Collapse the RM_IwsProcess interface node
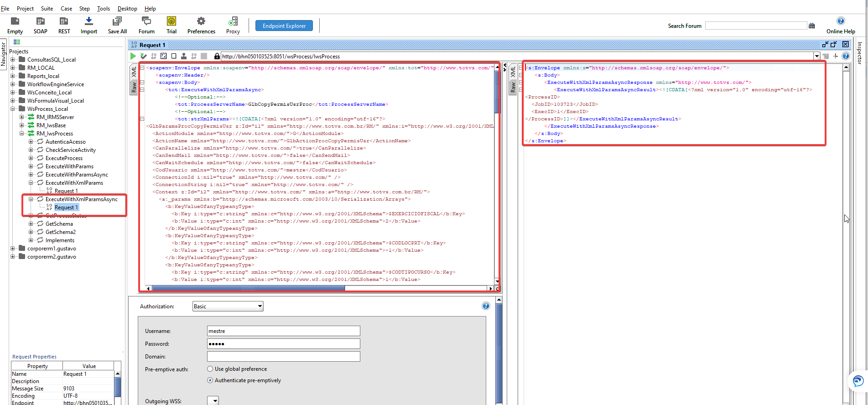868x405 pixels. [22, 133]
